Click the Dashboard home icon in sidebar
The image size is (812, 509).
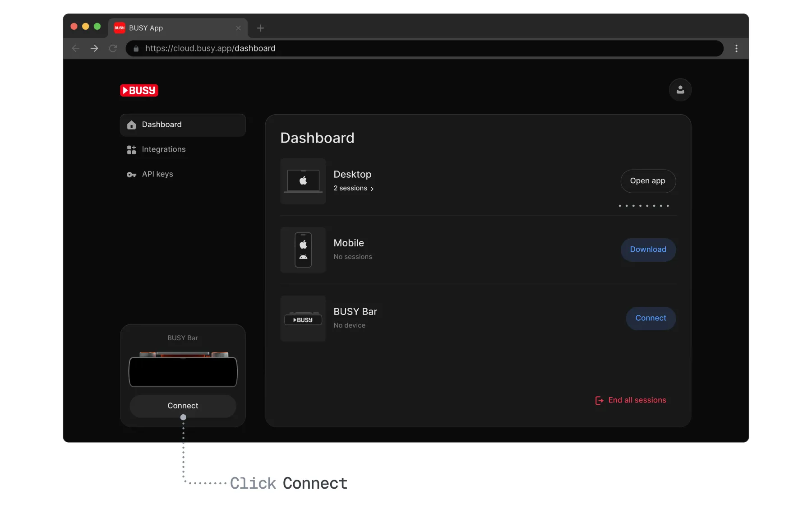[131, 125]
